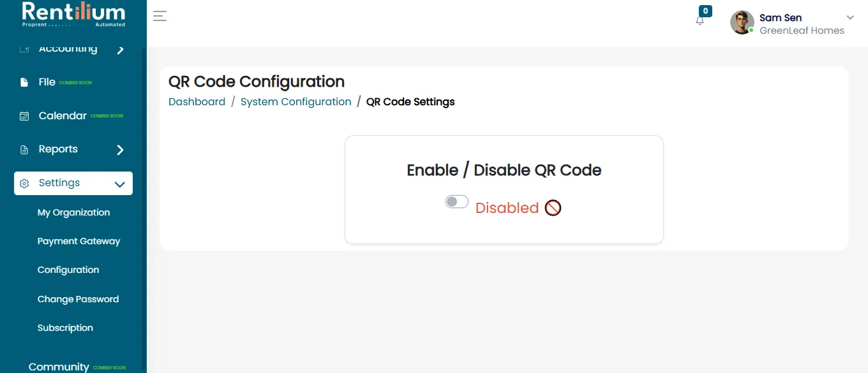868x373 pixels.
Task: Click the Calendar icon in sidebar
Action: [24, 116]
